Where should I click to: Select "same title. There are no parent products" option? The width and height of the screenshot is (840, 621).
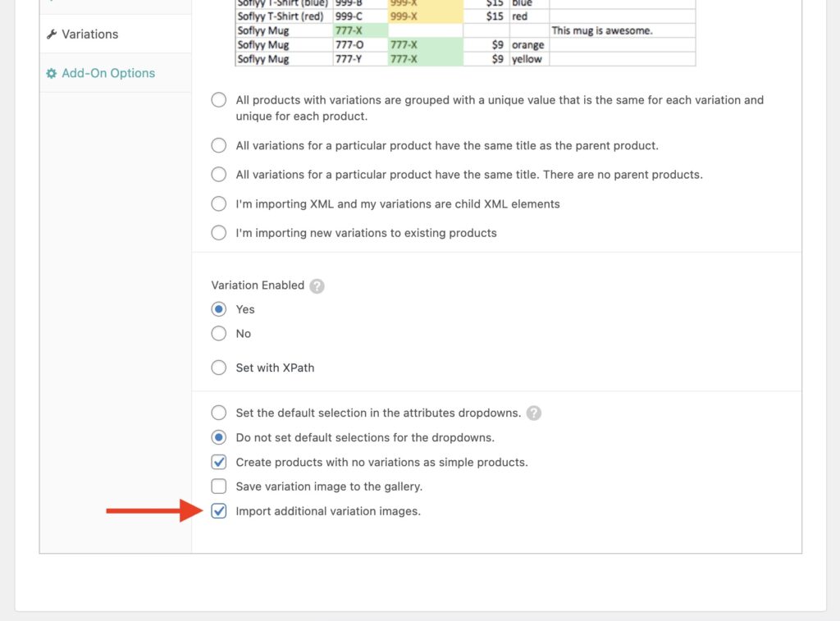click(219, 174)
